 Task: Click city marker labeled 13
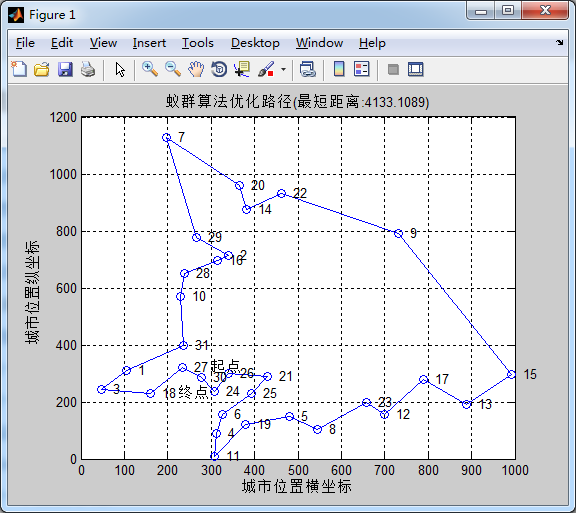[467, 405]
